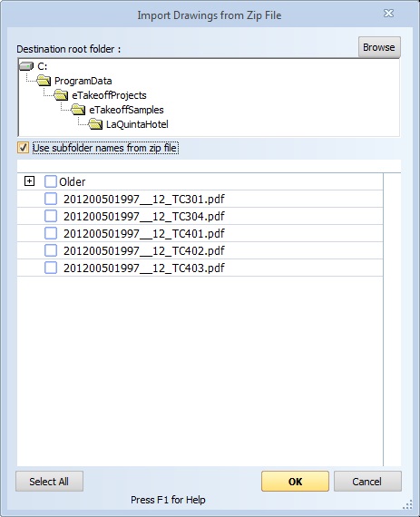
Task: Click the eTakeoffSamples folder icon
Action: pyautogui.click(x=78, y=110)
